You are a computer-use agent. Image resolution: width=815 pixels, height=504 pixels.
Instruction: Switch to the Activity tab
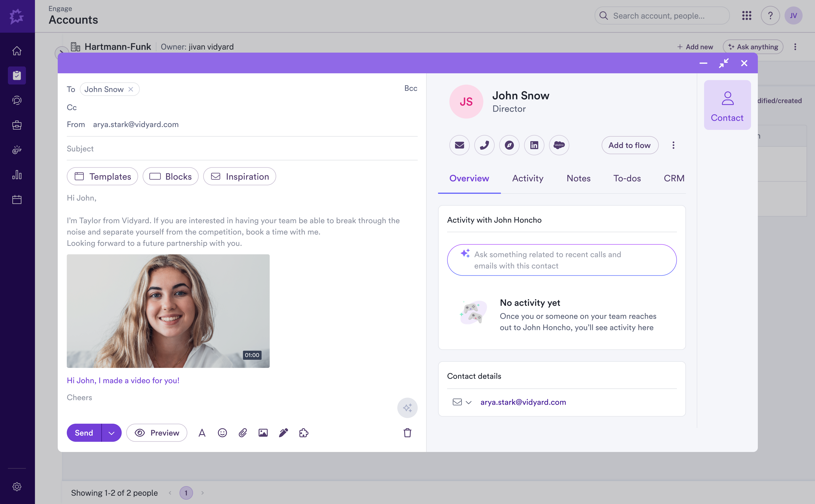tap(527, 178)
